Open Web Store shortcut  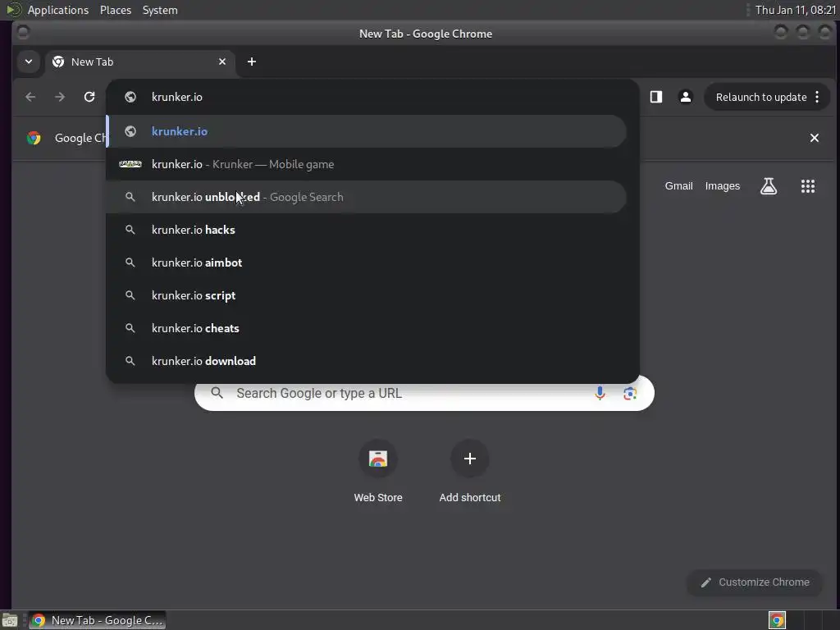(x=378, y=472)
